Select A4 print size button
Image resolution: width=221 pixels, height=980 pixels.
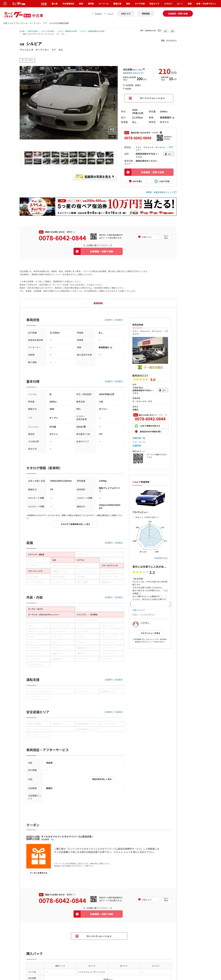coord(165,31)
